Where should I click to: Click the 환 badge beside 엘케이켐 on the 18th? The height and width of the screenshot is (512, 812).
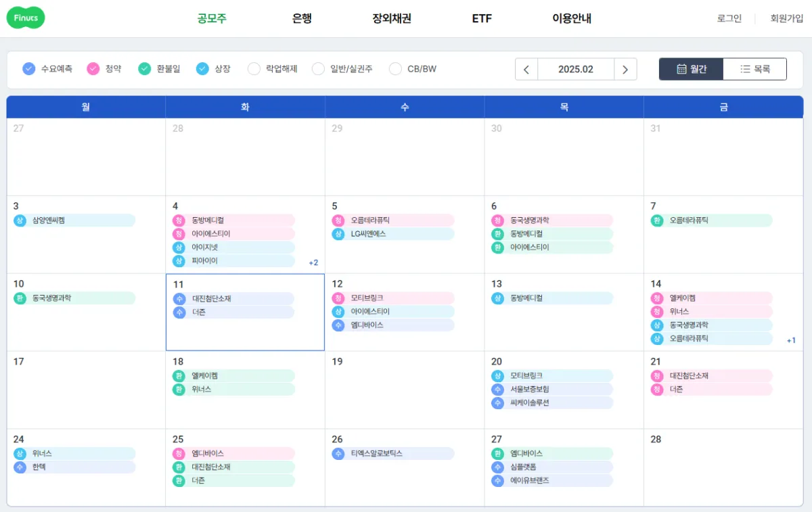pyautogui.click(x=179, y=376)
